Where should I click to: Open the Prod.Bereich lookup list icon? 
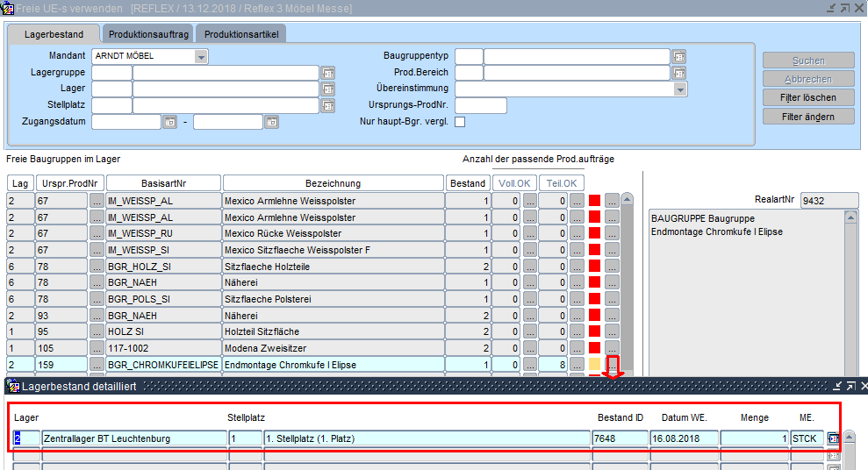click(678, 73)
